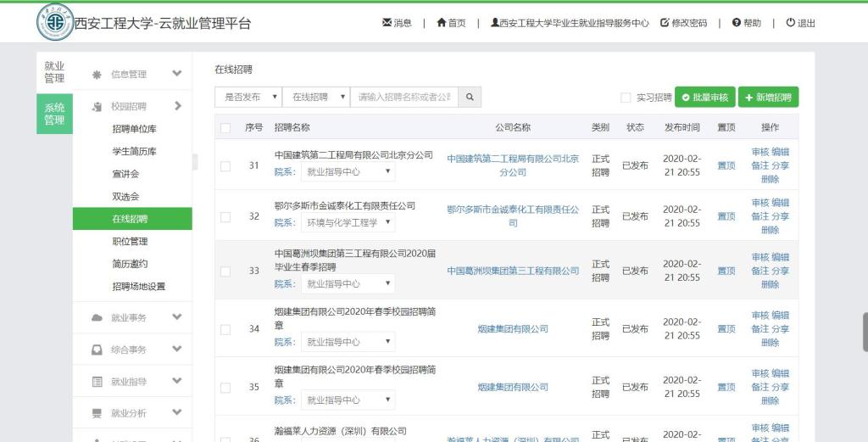Open 学生简历库 in sidebar
The image size is (868, 442).
135,152
